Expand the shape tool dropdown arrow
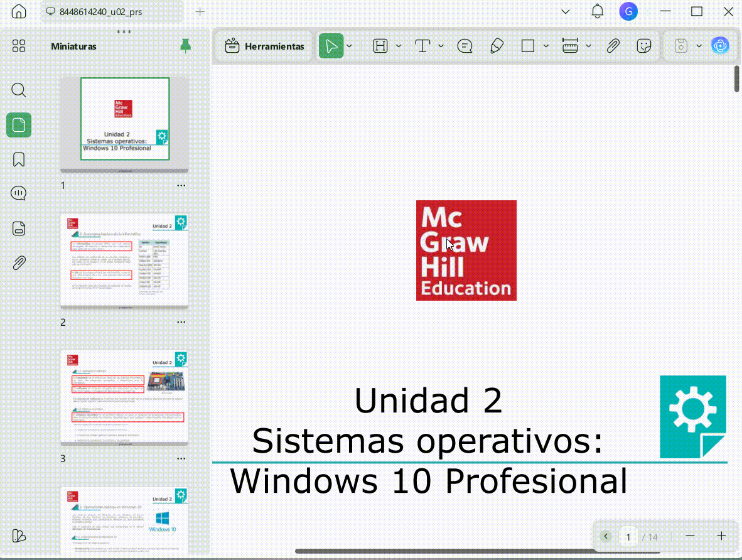This screenshot has width=742, height=560. (x=546, y=46)
